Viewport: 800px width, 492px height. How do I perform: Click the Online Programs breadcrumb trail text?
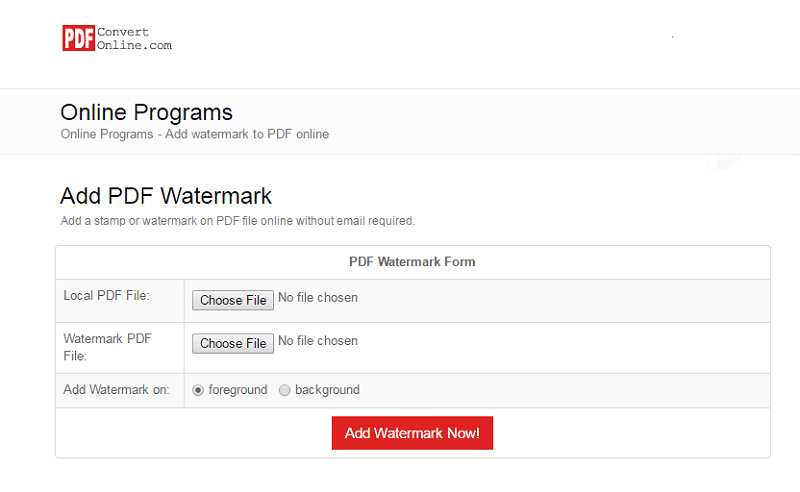(x=194, y=134)
